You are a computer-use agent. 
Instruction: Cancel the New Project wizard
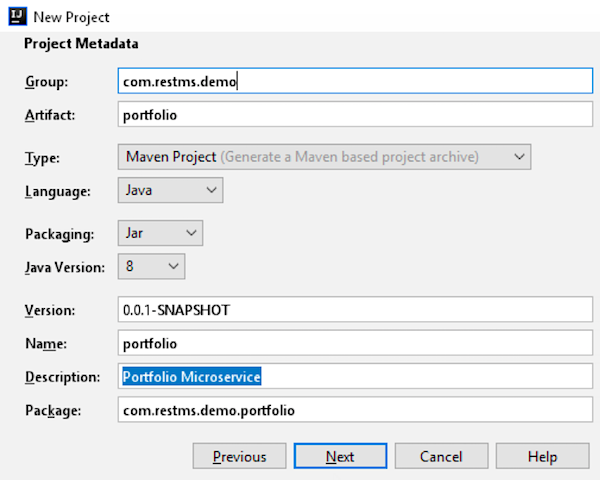click(x=440, y=457)
